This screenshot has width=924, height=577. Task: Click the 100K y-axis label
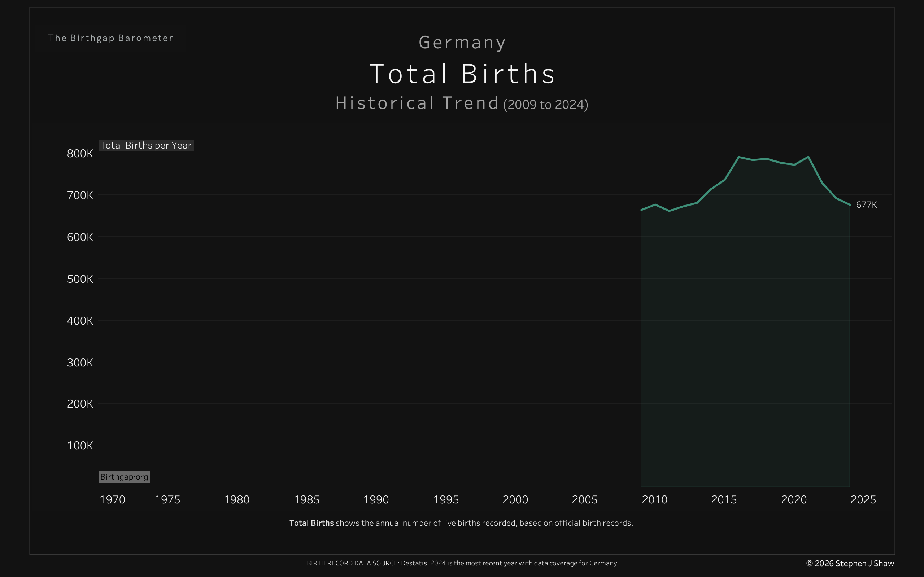pos(80,445)
